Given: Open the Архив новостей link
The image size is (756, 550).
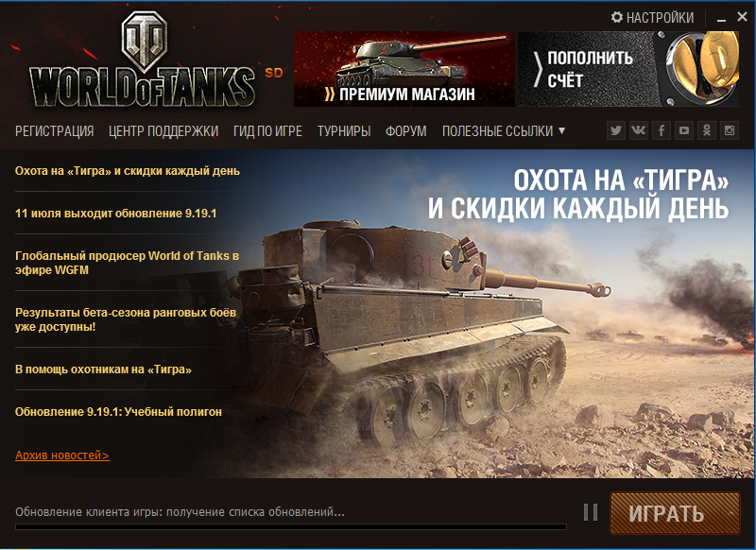Looking at the screenshot, I should [x=62, y=455].
